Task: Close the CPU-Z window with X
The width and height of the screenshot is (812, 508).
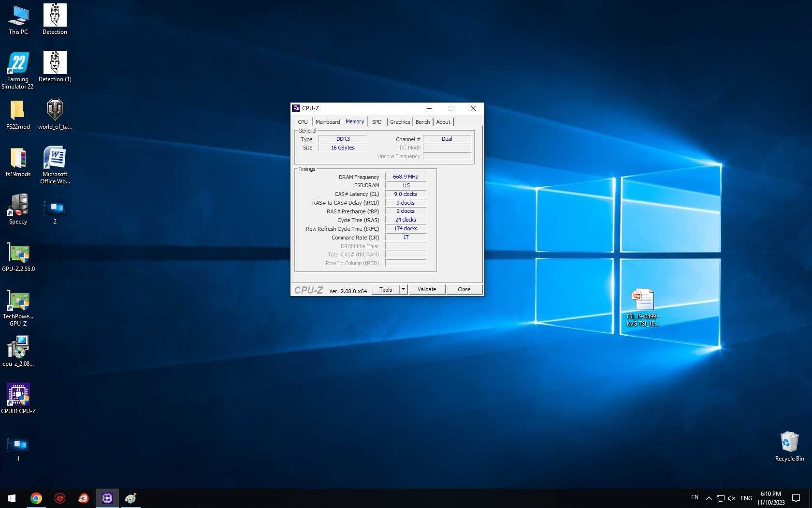Action: 473,108
